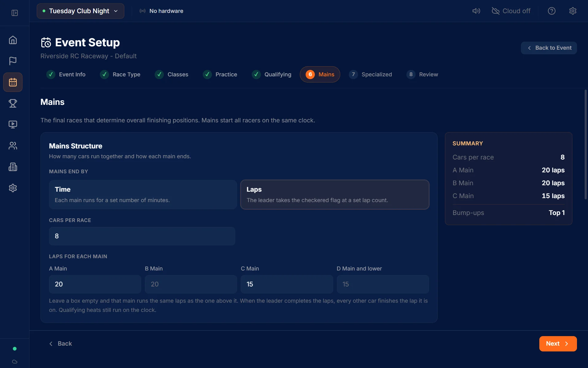The height and width of the screenshot is (368, 588).
Task: Open the display monitor sidebar icon
Action: [x=13, y=124]
